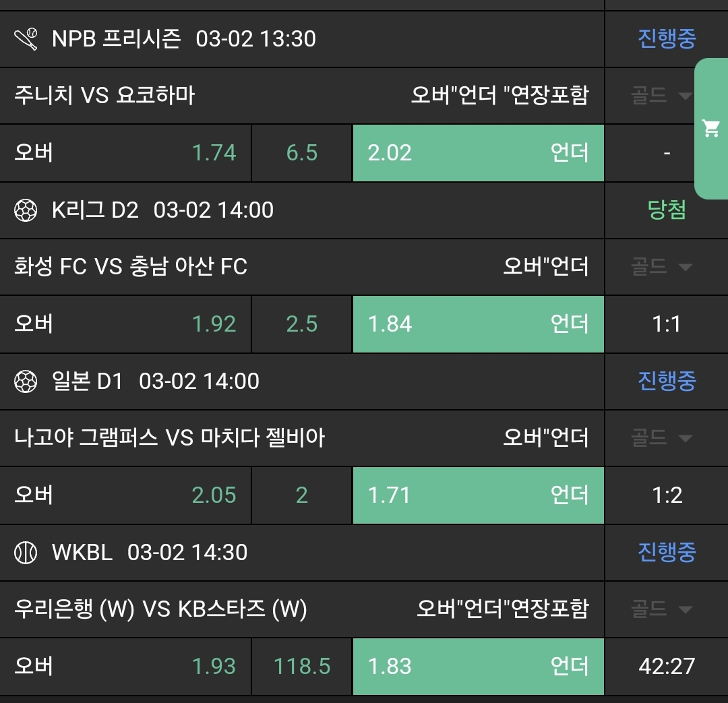Screen dimensions: 728x703
Task: Toggle the 언더 1.83 selection
Action: [478, 667]
